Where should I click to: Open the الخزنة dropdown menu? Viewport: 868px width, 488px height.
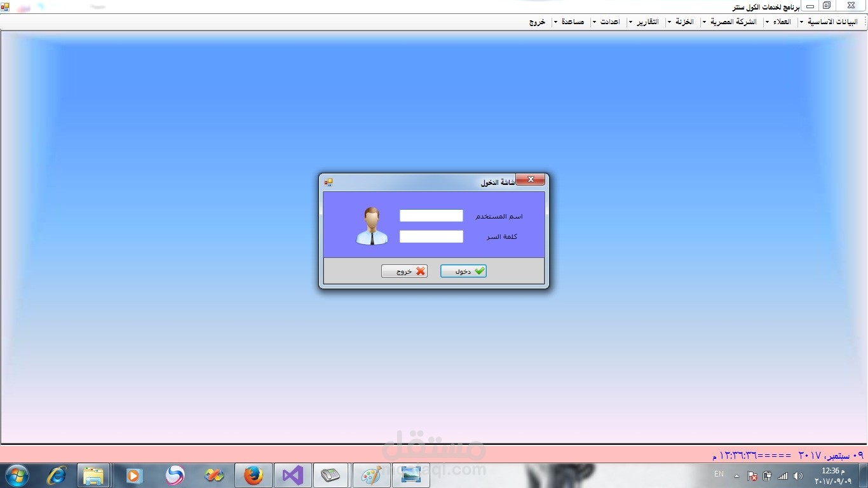[x=681, y=22]
